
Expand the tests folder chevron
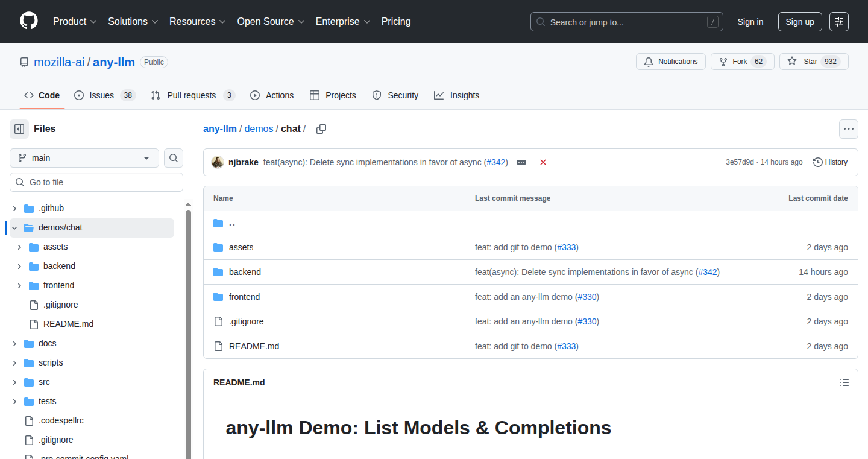coord(14,401)
